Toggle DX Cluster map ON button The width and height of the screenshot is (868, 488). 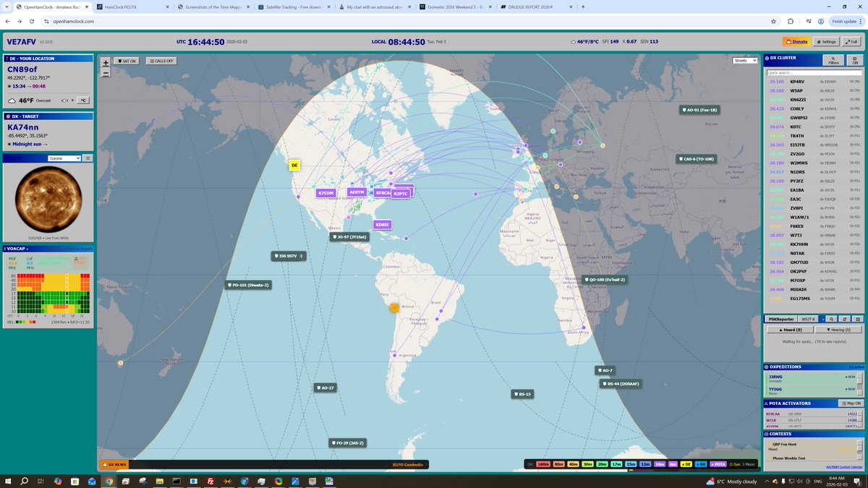point(855,61)
